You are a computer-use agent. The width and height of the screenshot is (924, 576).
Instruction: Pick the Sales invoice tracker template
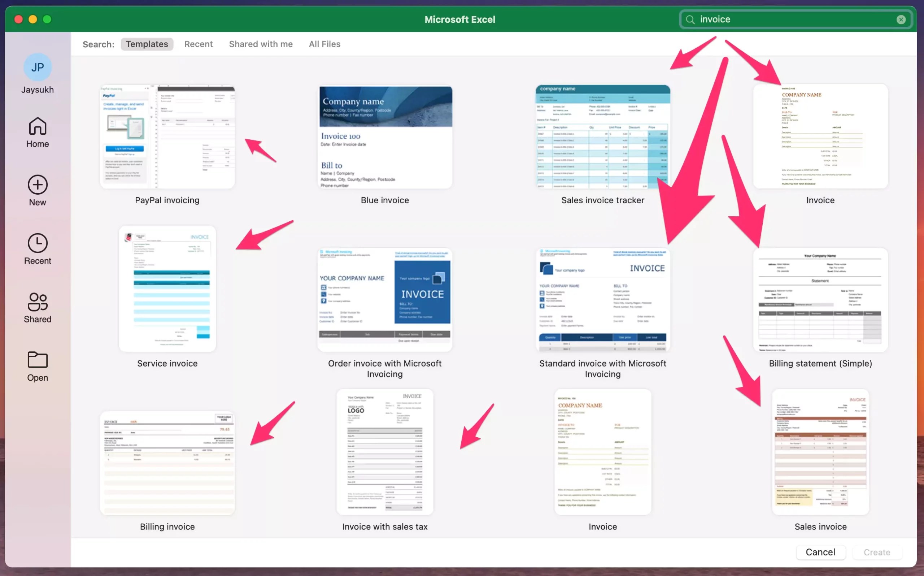(x=602, y=137)
